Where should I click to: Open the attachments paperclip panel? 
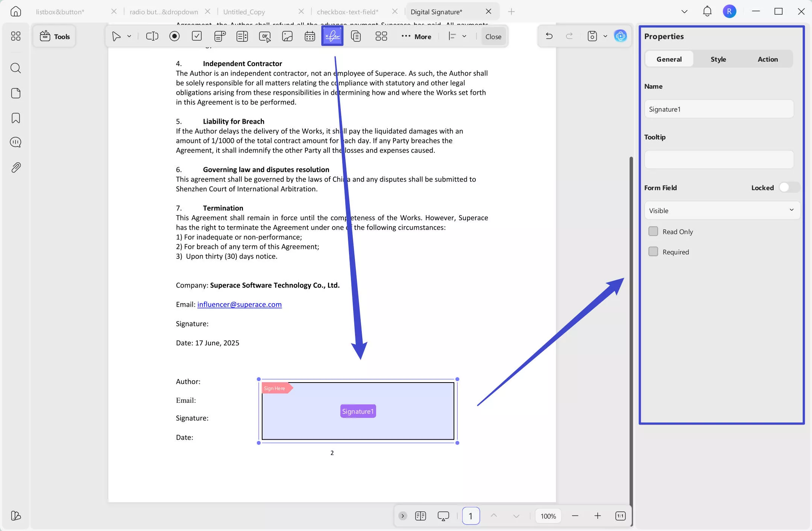pos(16,167)
